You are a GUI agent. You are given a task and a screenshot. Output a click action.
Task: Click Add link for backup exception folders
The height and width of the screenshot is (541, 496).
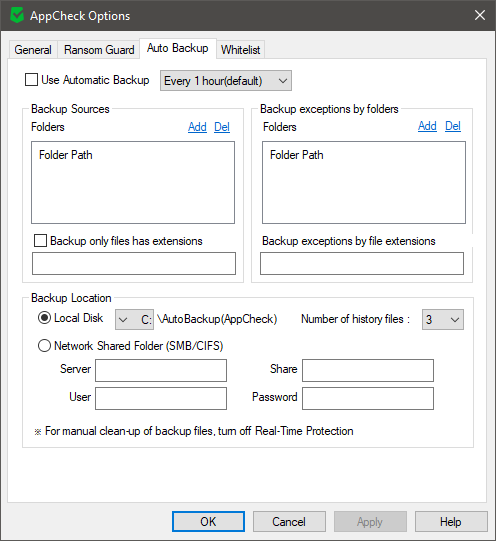[427, 126]
